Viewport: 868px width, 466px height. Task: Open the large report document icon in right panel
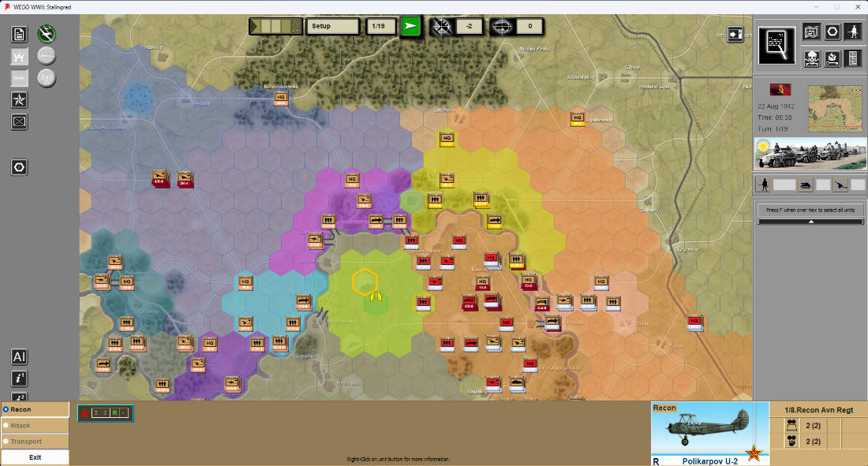pyautogui.click(x=776, y=46)
